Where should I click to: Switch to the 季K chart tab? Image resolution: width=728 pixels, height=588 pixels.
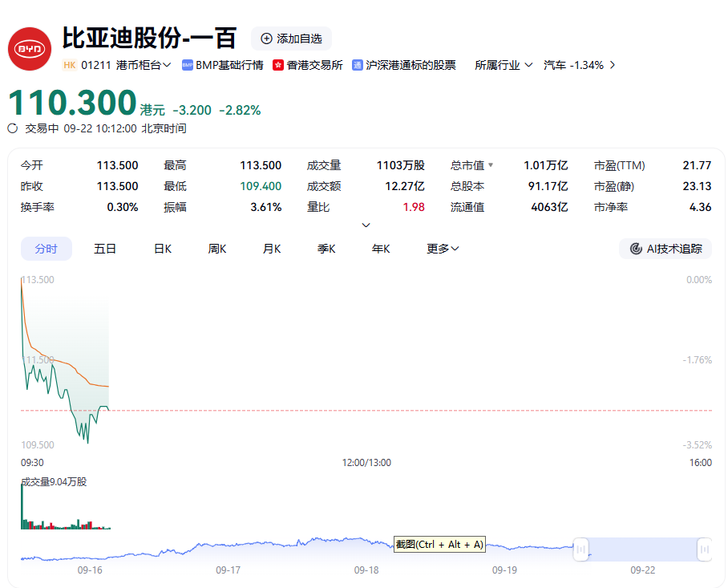[x=326, y=249]
